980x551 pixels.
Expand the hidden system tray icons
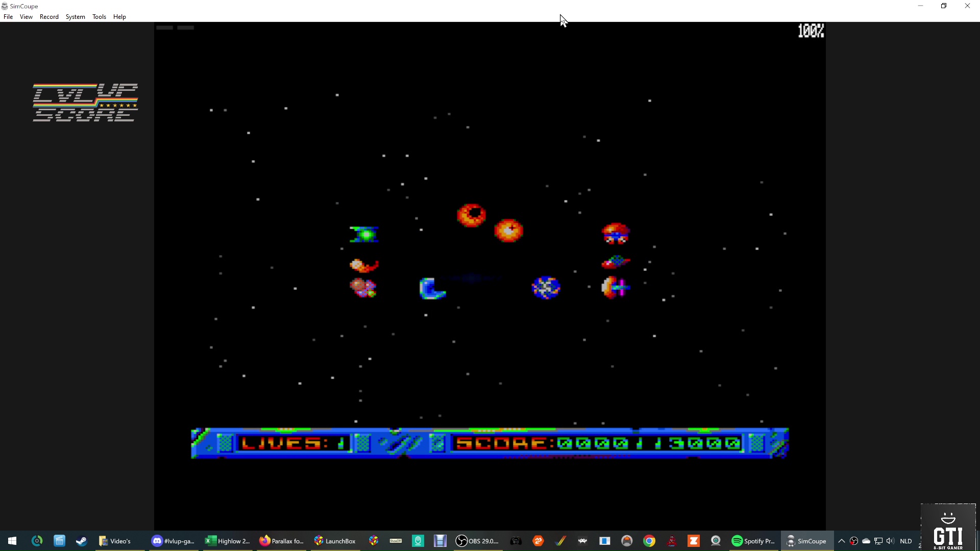coord(842,541)
